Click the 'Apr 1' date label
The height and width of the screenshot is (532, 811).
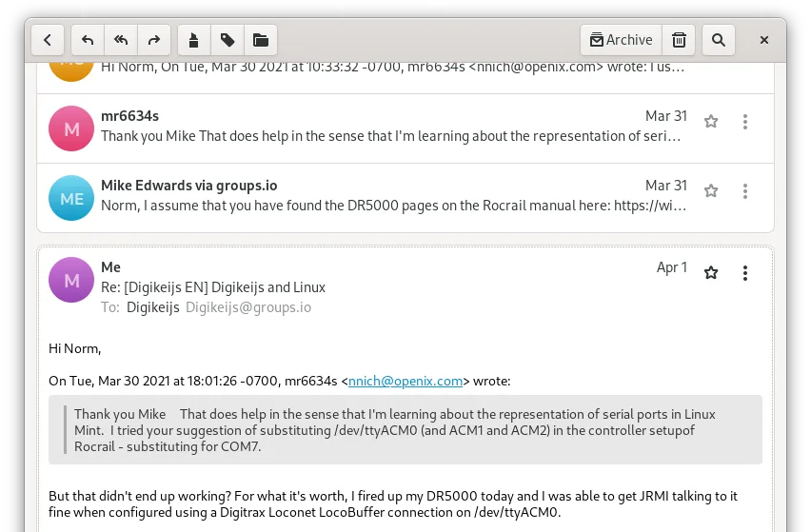[672, 267]
